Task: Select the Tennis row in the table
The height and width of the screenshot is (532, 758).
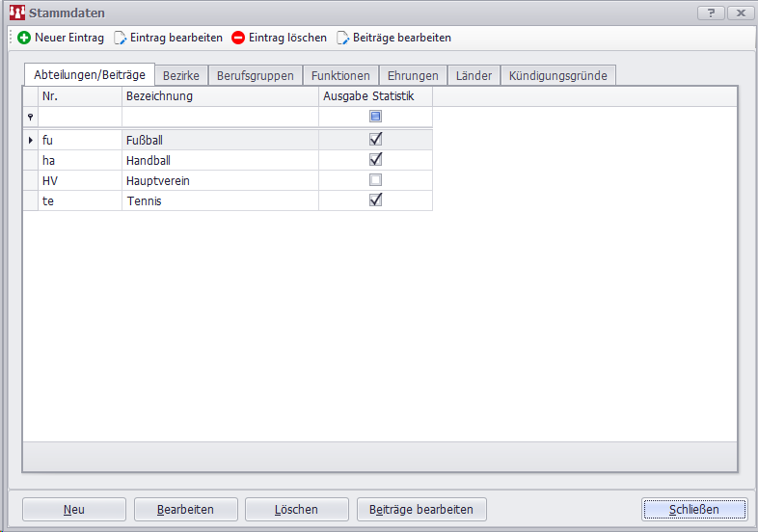Action: coord(220,200)
